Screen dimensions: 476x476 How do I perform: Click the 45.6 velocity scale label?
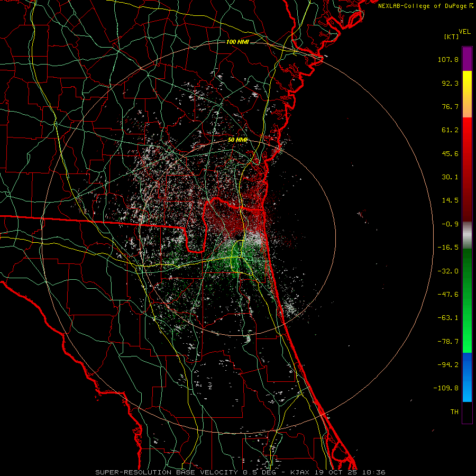click(450, 153)
